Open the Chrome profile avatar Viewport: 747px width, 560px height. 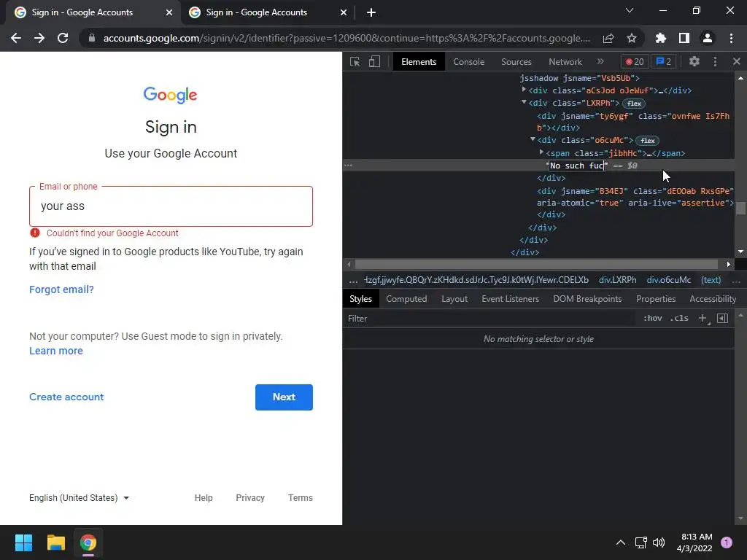[708, 38]
